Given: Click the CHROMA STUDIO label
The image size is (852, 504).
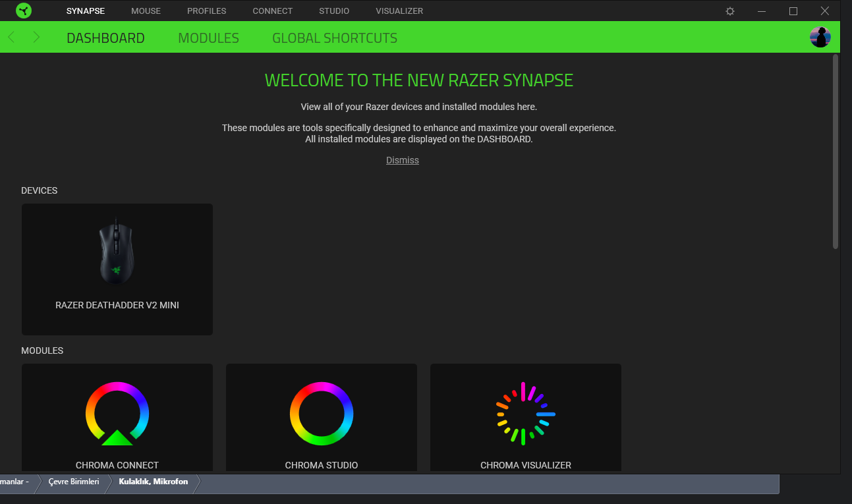Looking at the screenshot, I should (x=322, y=465).
